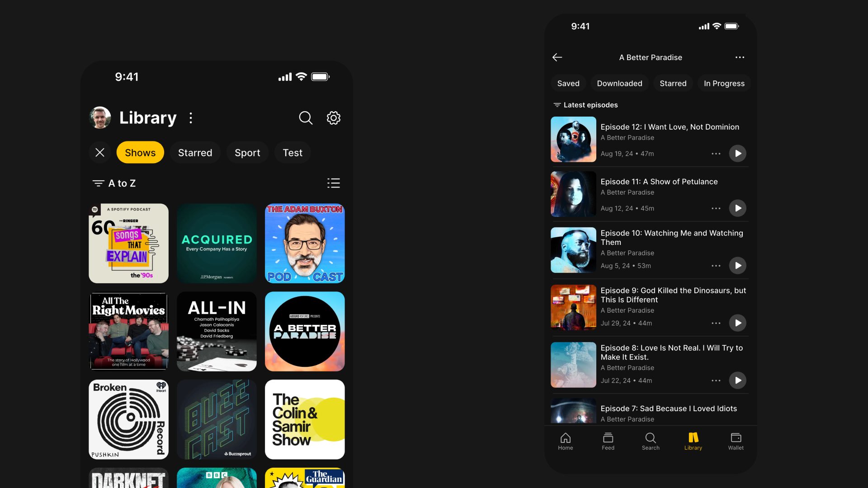Play Episode 11: A Show of Petulance
Image resolution: width=868 pixels, height=488 pixels.
click(737, 208)
